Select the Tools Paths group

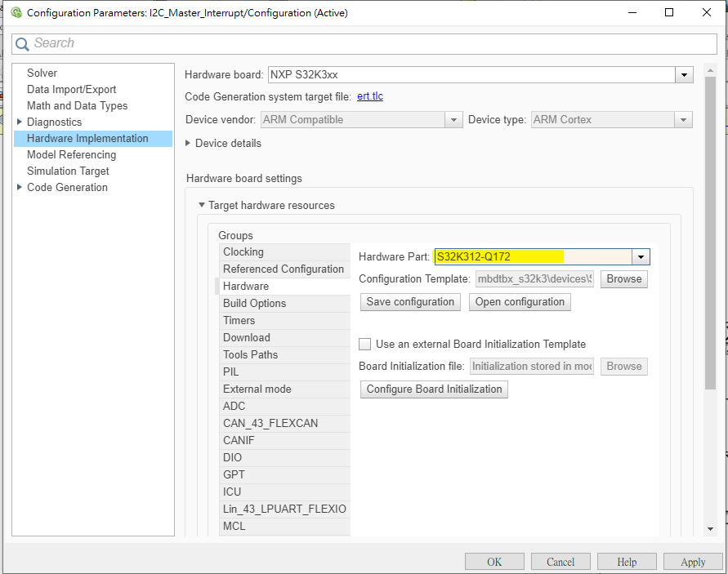click(284, 355)
